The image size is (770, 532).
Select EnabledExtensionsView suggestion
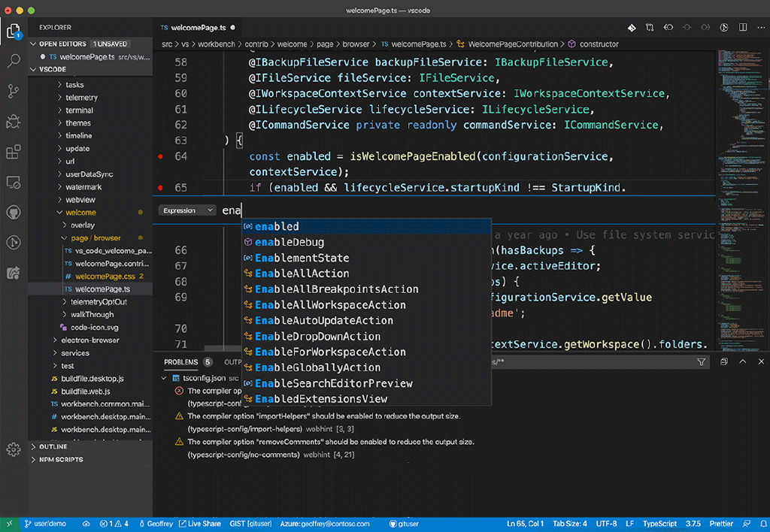coord(367,399)
